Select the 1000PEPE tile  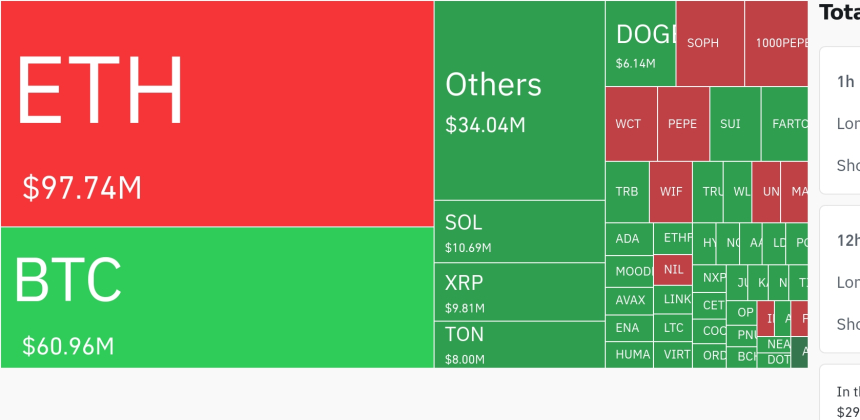776,43
